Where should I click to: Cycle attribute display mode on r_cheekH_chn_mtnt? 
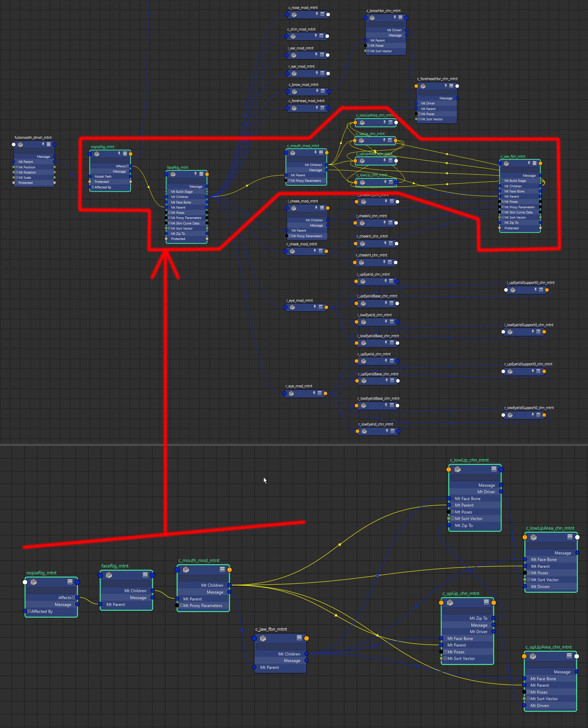[390, 262]
